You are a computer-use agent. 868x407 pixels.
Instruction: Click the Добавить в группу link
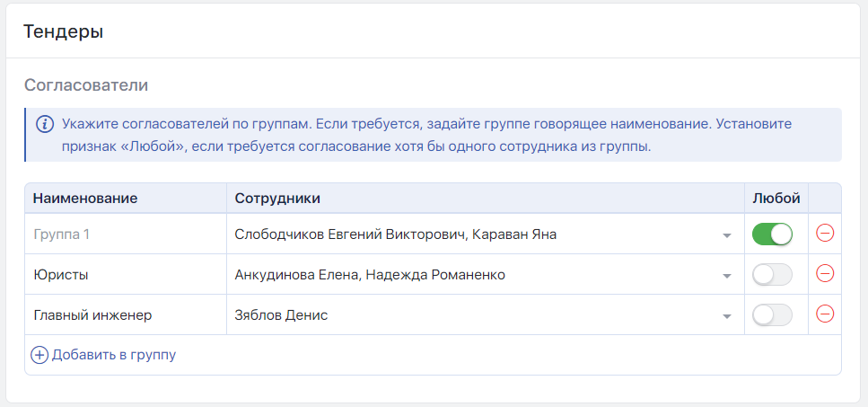pos(114,355)
